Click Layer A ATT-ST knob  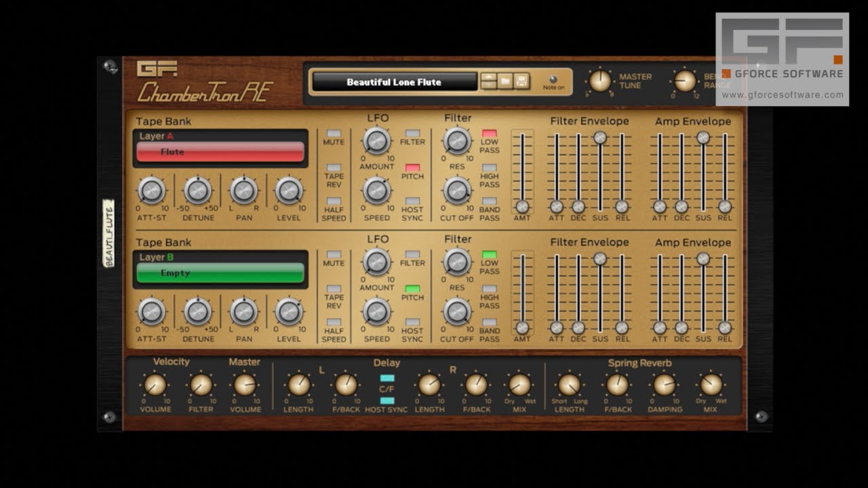tap(152, 190)
